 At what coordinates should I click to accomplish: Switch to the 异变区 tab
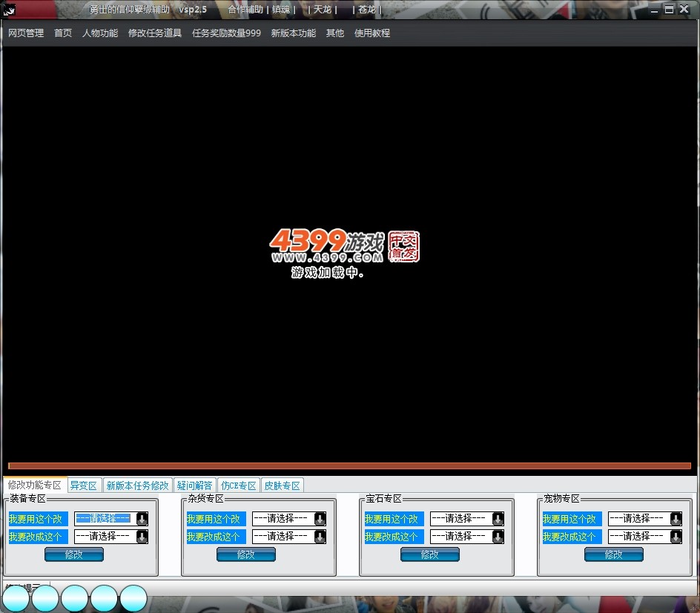83,486
